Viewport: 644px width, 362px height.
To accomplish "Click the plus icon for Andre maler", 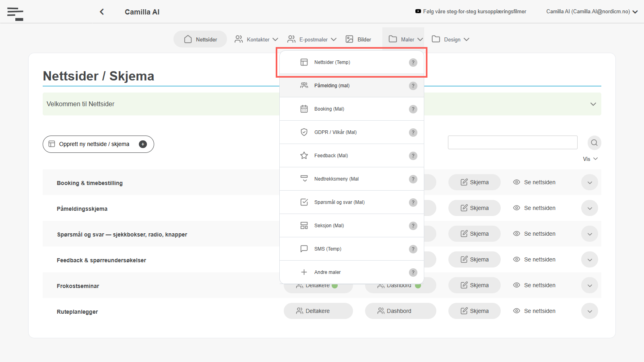I will pyautogui.click(x=304, y=272).
